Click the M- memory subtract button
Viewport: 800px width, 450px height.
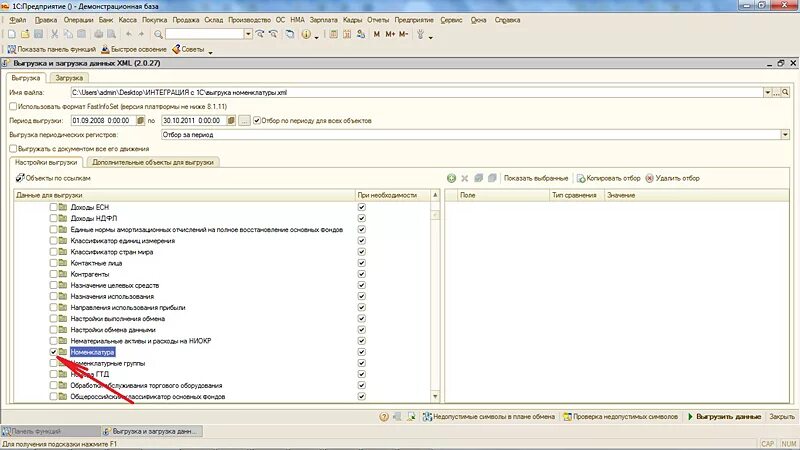[404, 34]
